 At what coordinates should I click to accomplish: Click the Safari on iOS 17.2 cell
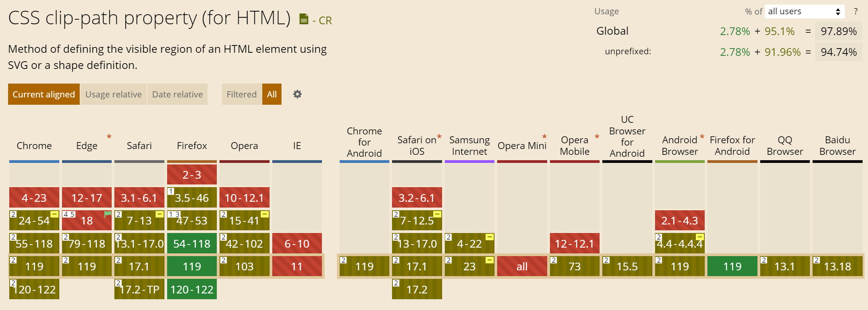[417, 289]
